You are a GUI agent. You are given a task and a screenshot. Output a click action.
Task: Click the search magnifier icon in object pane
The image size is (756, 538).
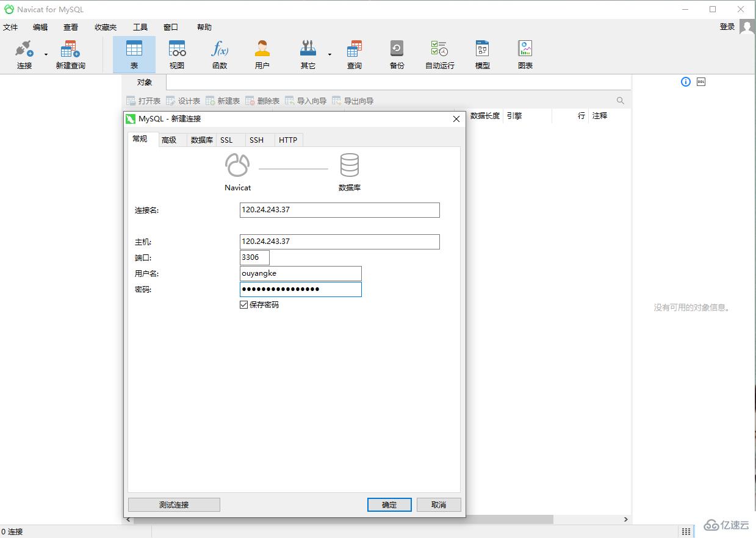tap(621, 101)
